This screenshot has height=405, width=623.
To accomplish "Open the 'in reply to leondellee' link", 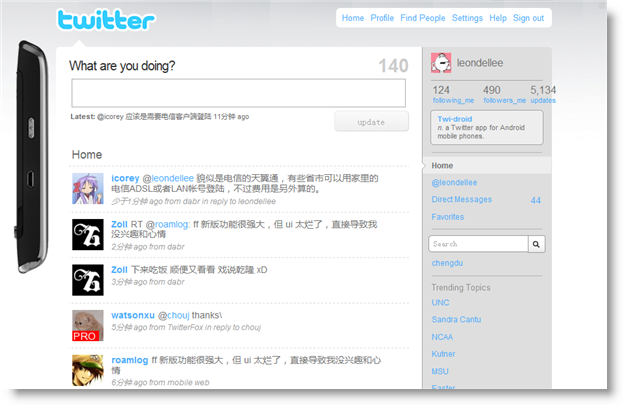I will [x=239, y=202].
